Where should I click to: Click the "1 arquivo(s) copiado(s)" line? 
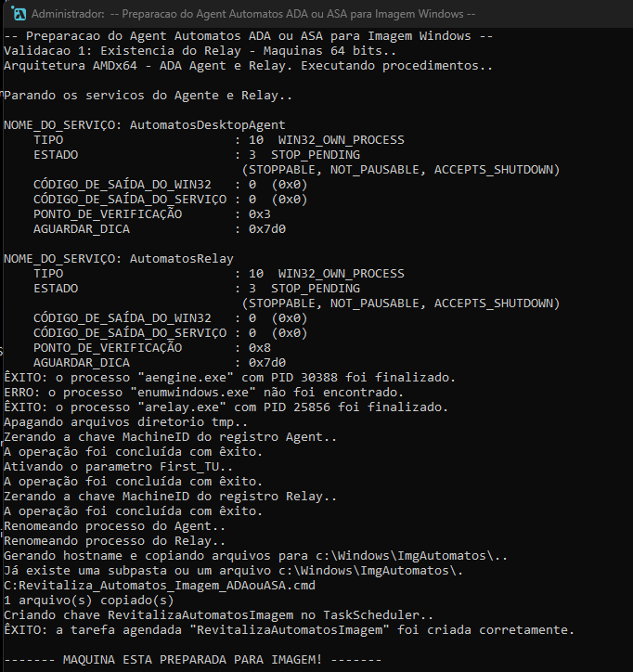tap(89, 601)
